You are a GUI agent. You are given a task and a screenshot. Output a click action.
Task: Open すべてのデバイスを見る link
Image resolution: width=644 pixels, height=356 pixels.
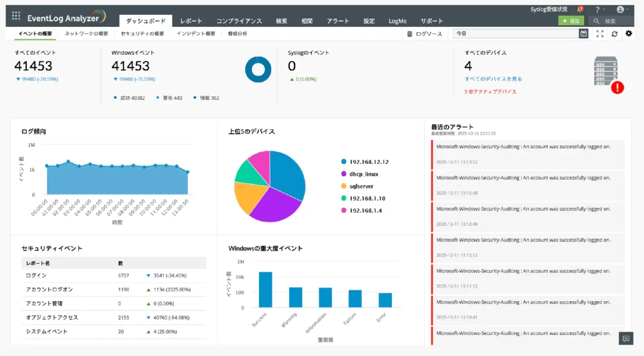click(x=493, y=79)
